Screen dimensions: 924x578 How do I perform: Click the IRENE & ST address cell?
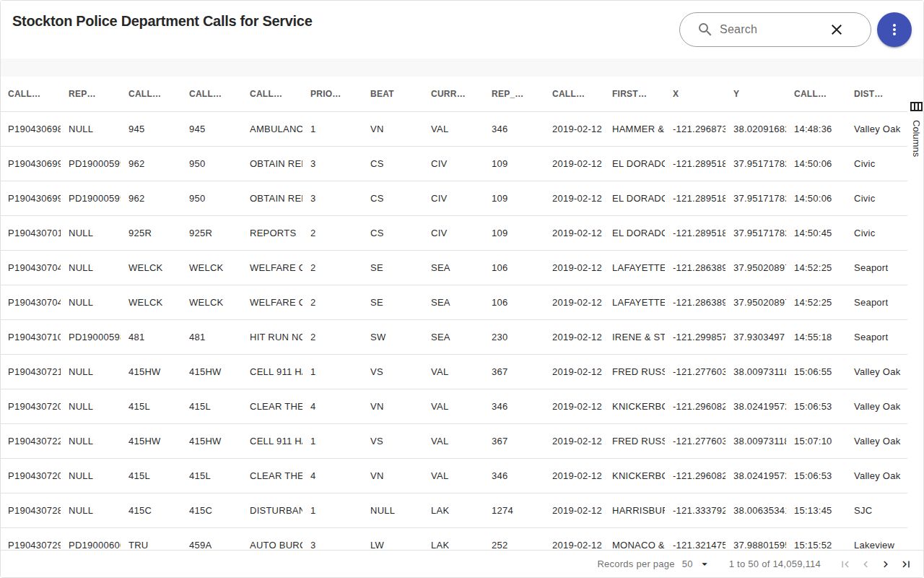click(639, 337)
